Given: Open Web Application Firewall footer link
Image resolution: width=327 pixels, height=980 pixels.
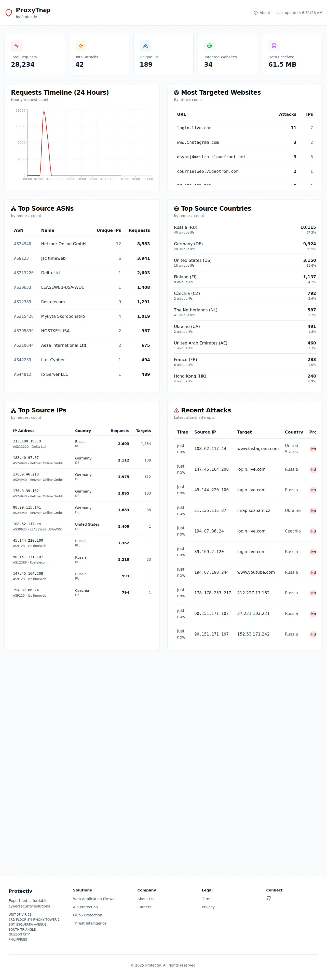Looking at the screenshot, I should 95,899.
